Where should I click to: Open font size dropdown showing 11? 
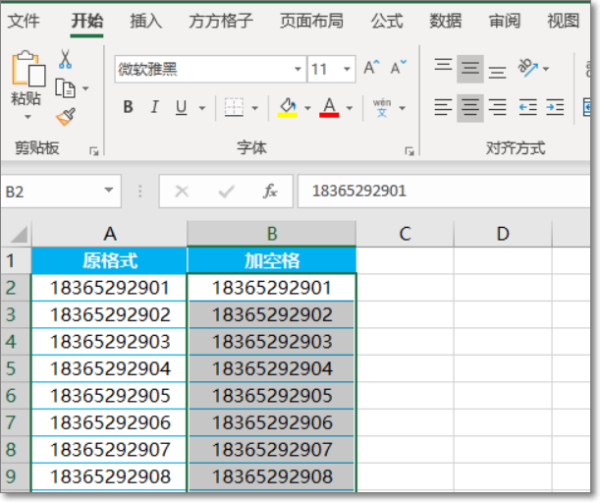(x=347, y=69)
